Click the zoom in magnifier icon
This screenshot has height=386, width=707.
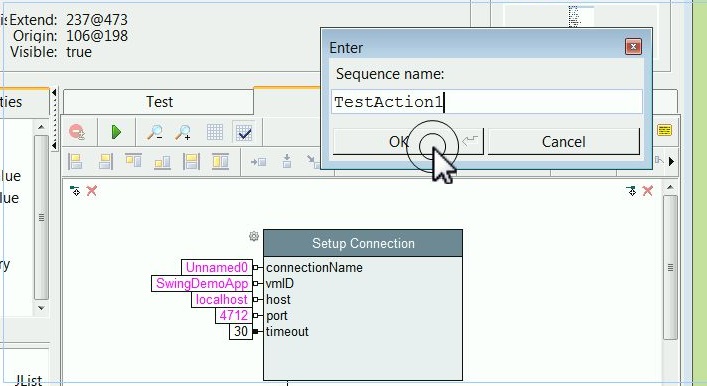pyautogui.click(x=184, y=132)
